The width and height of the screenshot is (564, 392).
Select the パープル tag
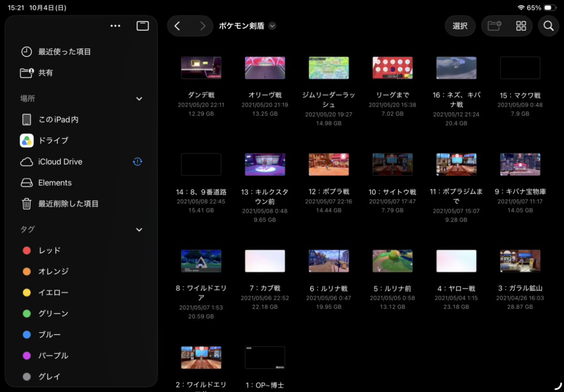point(81,356)
